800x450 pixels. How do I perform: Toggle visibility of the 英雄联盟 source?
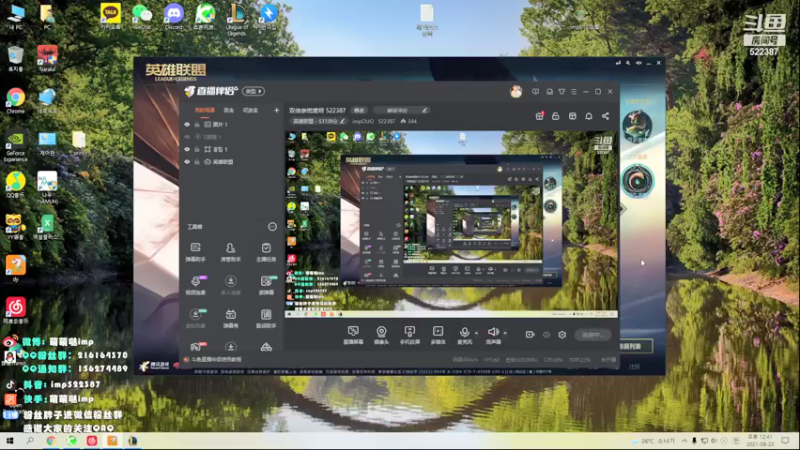187,162
